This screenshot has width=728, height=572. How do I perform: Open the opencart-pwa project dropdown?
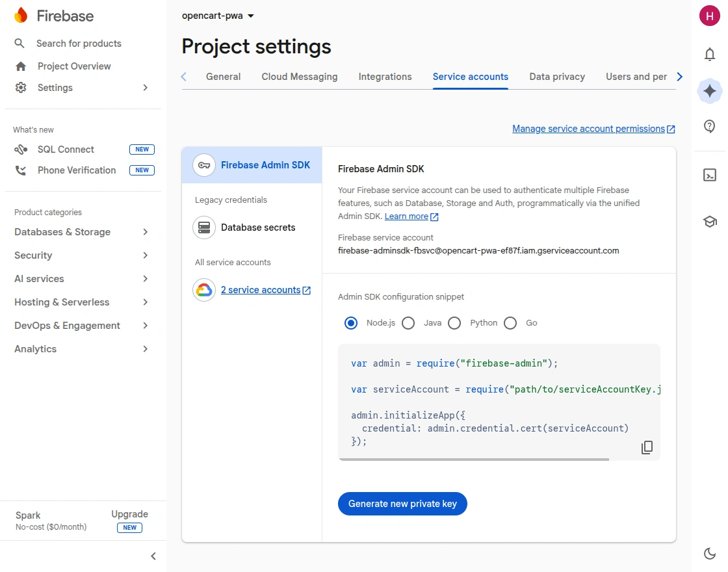coord(218,16)
